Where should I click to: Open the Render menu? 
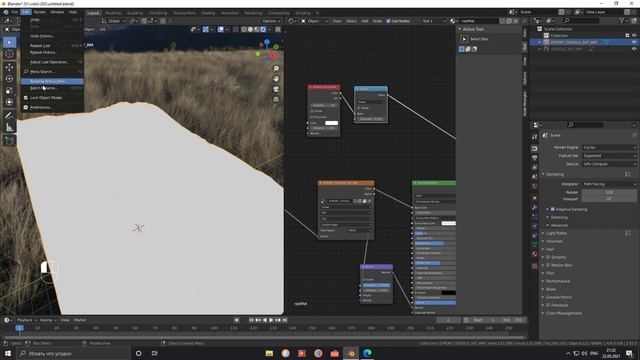tap(40, 12)
